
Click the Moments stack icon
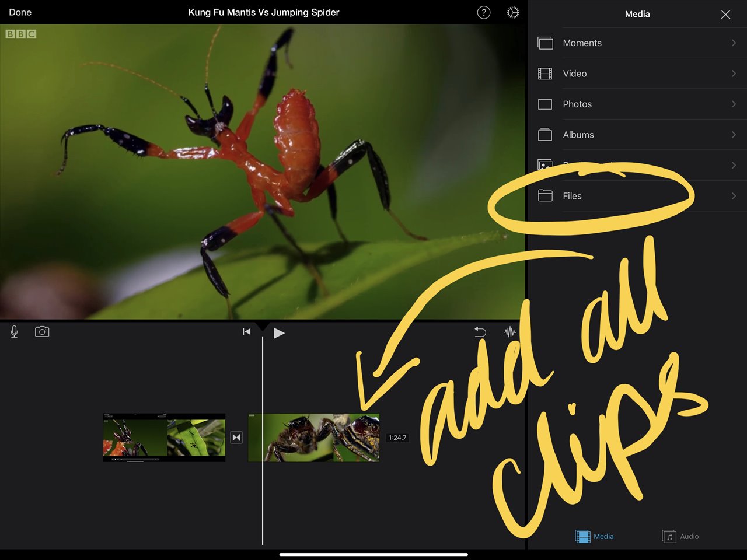pos(545,43)
